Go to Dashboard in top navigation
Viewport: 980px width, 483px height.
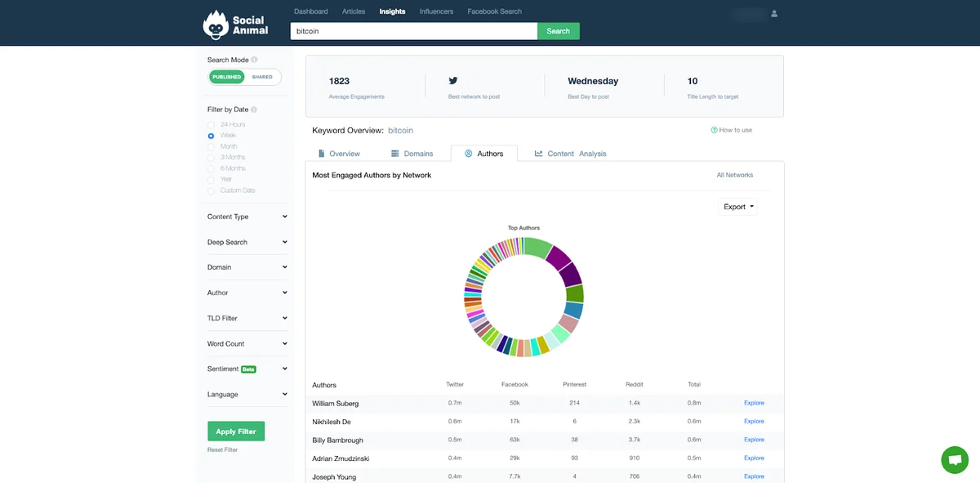[311, 11]
